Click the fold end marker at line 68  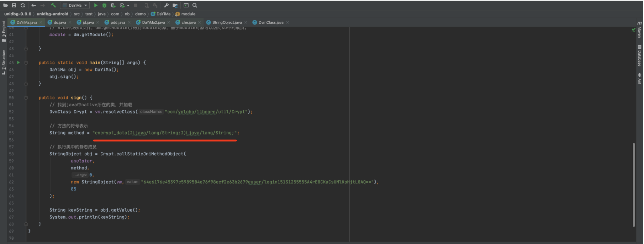[x=26, y=224]
